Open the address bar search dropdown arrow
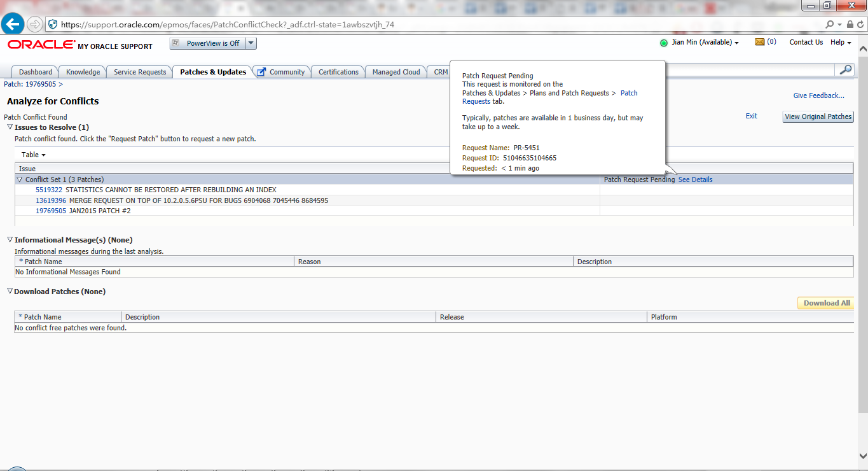 tap(839, 24)
